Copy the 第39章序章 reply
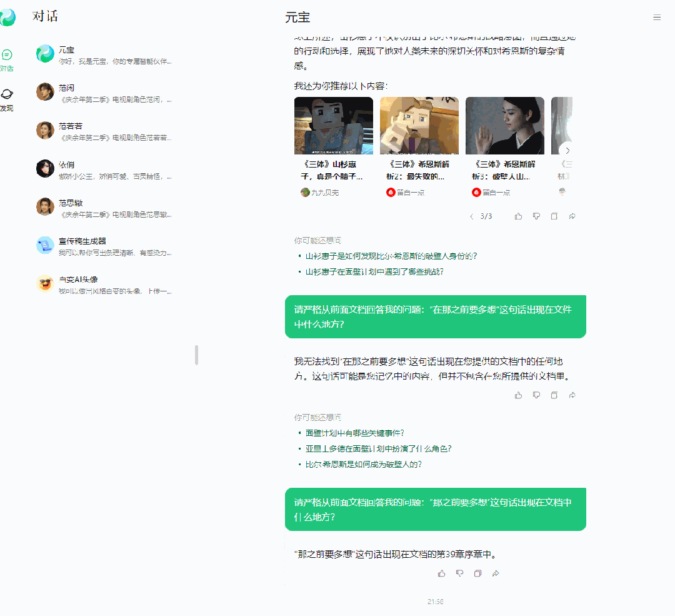 point(477,573)
